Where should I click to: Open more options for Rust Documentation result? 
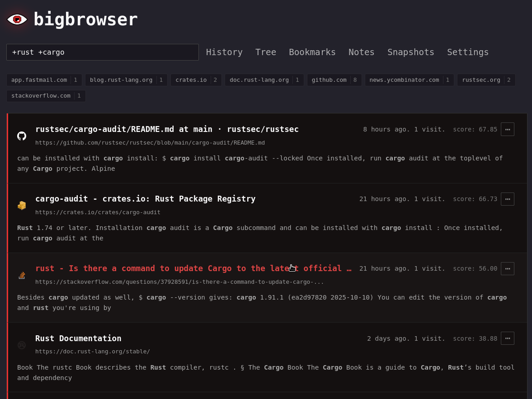507,338
